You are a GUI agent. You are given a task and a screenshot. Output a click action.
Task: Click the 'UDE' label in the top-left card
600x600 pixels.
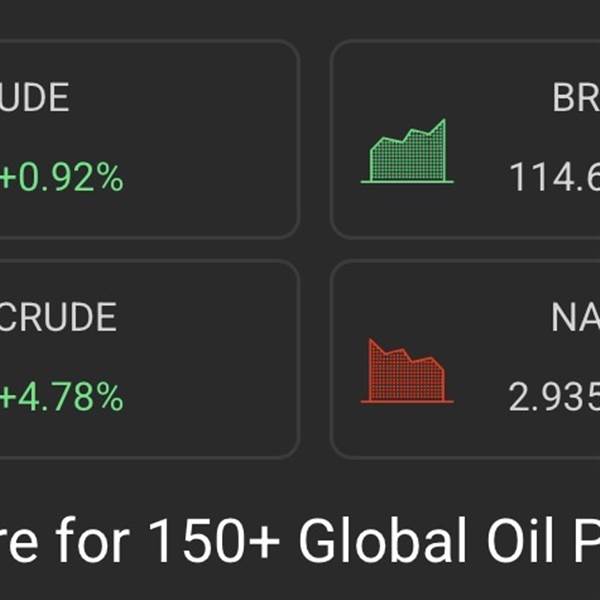click(35, 98)
